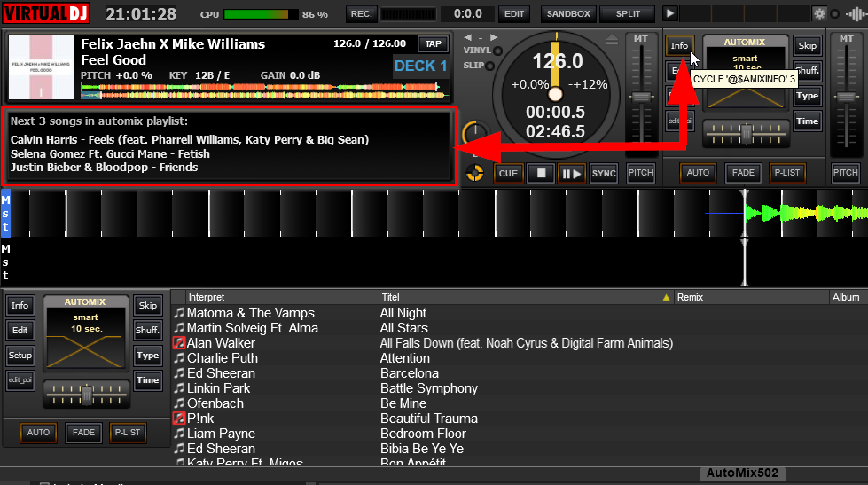This screenshot has width=868, height=485.
Task: Enable SANDBOX mode
Action: 568,14
